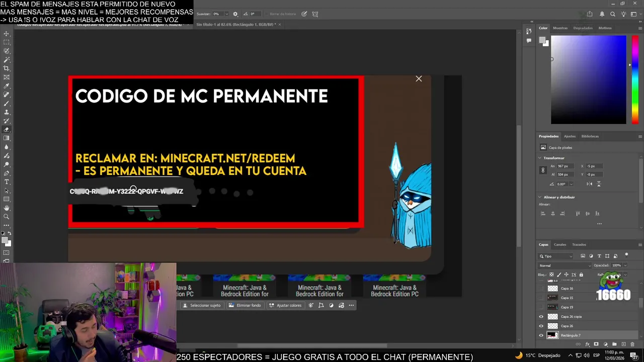Viewport: 644px width, 362px height.
Task: Toggle the Borrar de historia checkbox
Action: pyautogui.click(x=267, y=14)
